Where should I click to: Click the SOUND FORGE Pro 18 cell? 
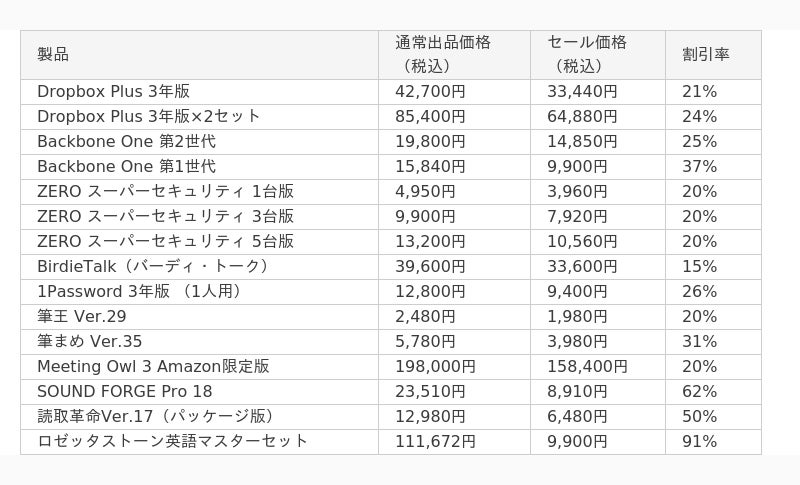pos(199,392)
